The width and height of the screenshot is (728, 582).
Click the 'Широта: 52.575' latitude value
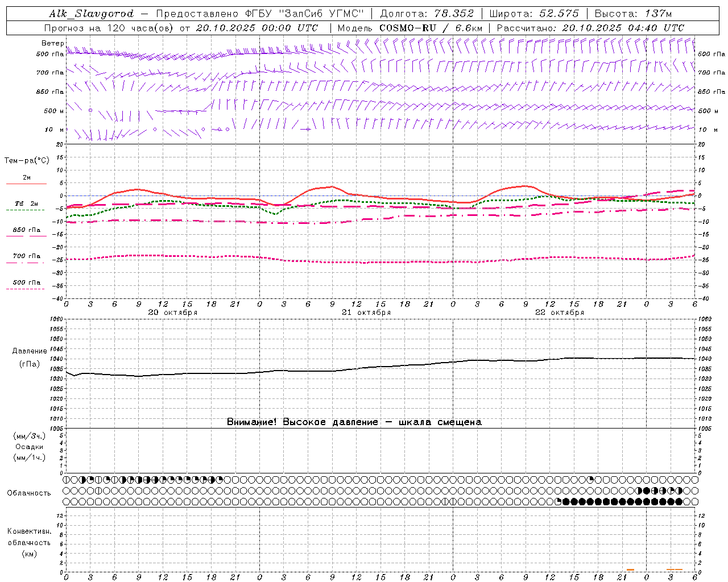tap(534, 14)
